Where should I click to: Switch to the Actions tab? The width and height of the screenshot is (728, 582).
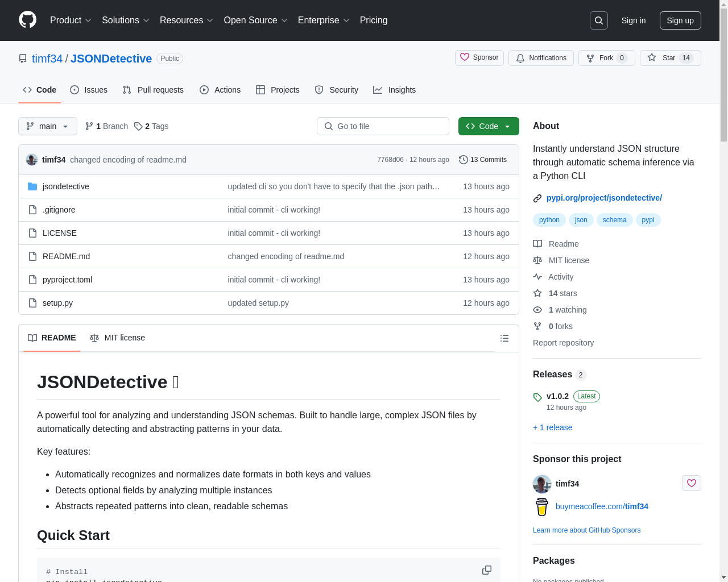pyautogui.click(x=220, y=90)
